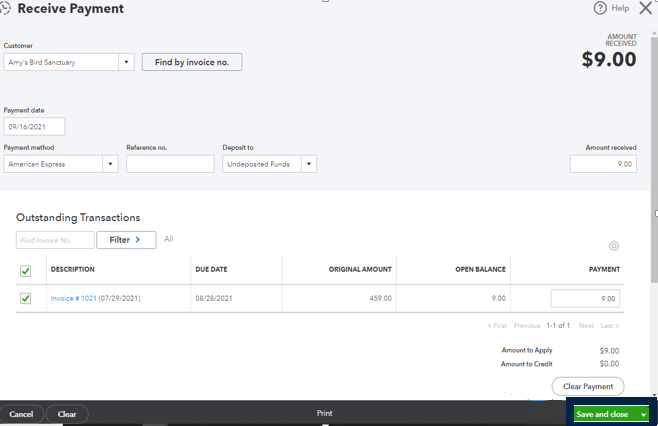The width and height of the screenshot is (658, 426).
Task: Open the Invoice # 1021 link
Action: (73, 298)
